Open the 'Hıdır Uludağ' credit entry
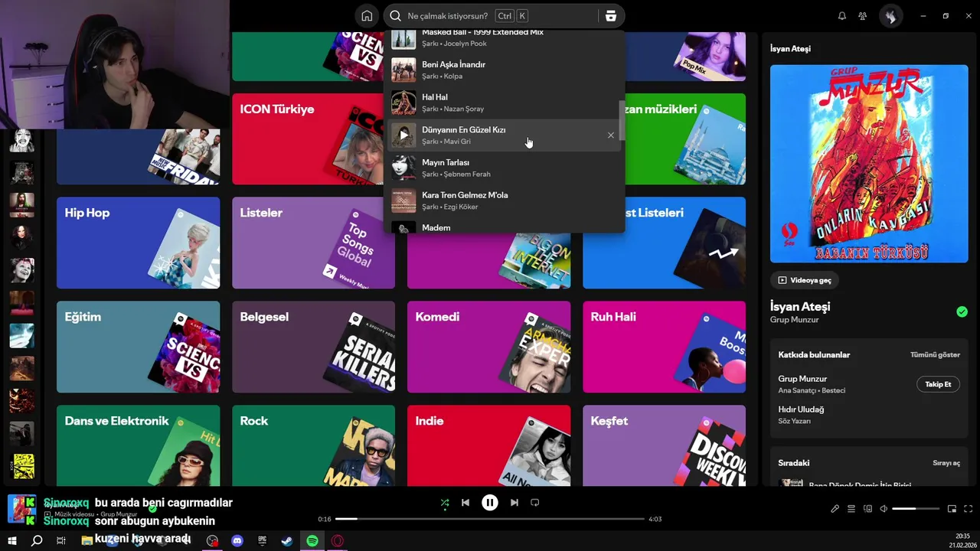This screenshot has width=980, height=551. click(801, 409)
